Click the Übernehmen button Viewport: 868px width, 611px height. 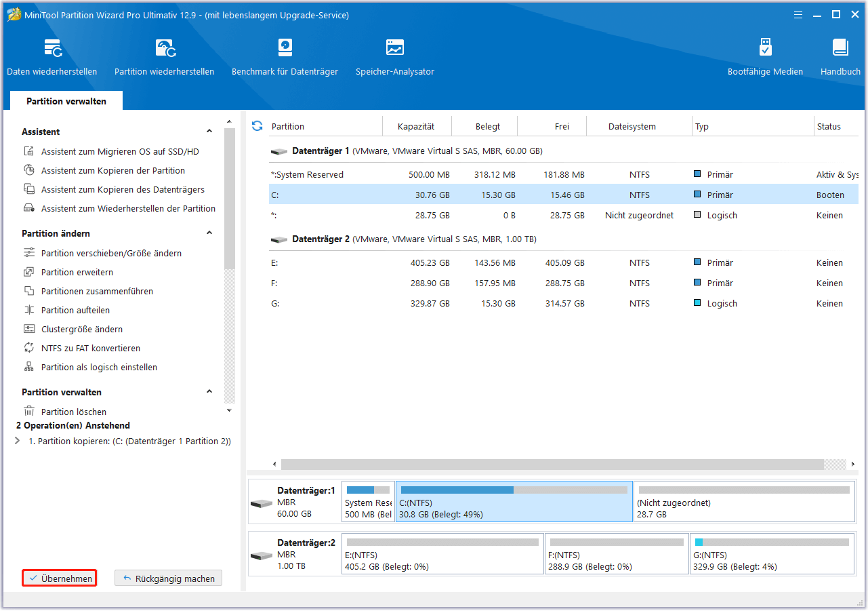(59, 578)
